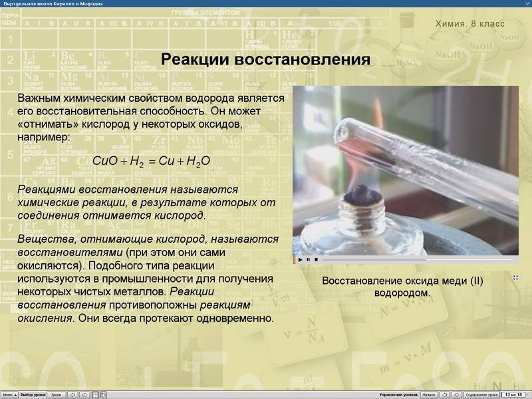This screenshot has height=399, width=532.
Task: Click the fullscreen icon beside the video caption
Action: [x=516, y=277]
